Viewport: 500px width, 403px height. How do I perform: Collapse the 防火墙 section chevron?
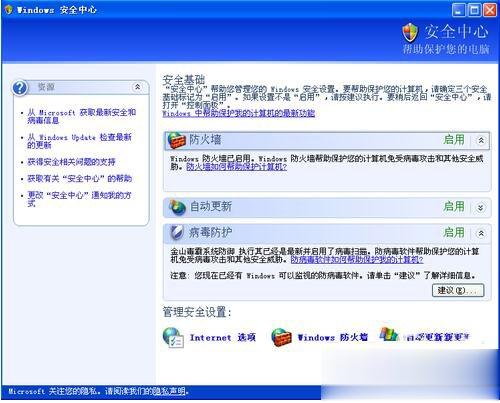[x=481, y=140]
